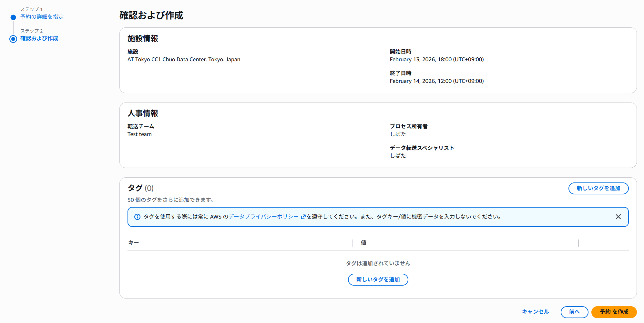Go back using the 前へ button
The width and height of the screenshot is (644, 323).
click(574, 312)
